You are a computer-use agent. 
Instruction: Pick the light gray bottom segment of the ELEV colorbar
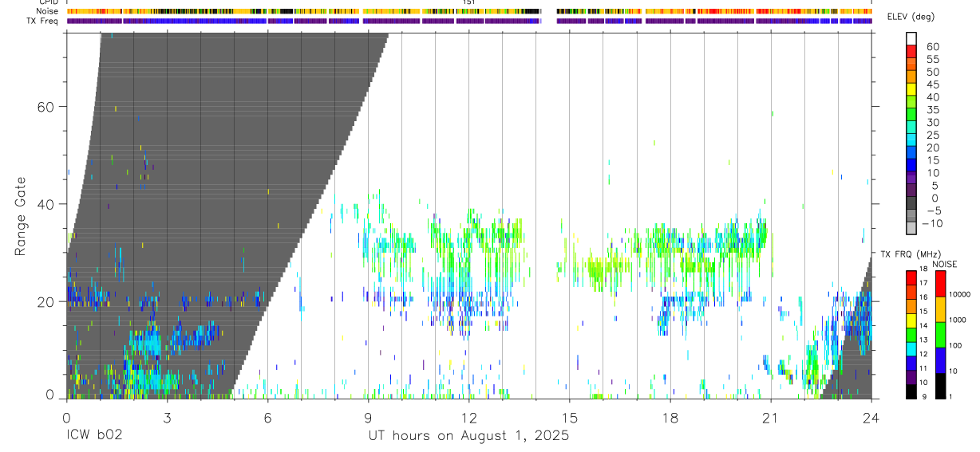[911, 230]
